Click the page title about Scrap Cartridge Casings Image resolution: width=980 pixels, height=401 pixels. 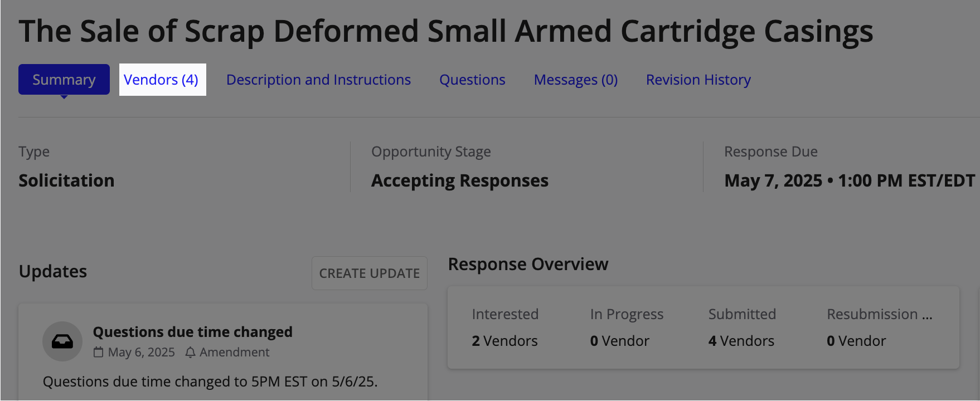(x=446, y=31)
